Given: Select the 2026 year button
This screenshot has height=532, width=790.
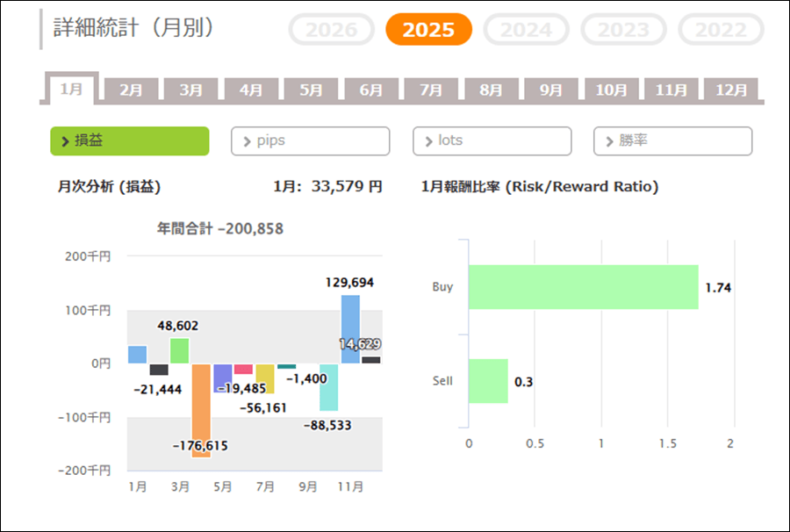Looking at the screenshot, I should pos(331,30).
